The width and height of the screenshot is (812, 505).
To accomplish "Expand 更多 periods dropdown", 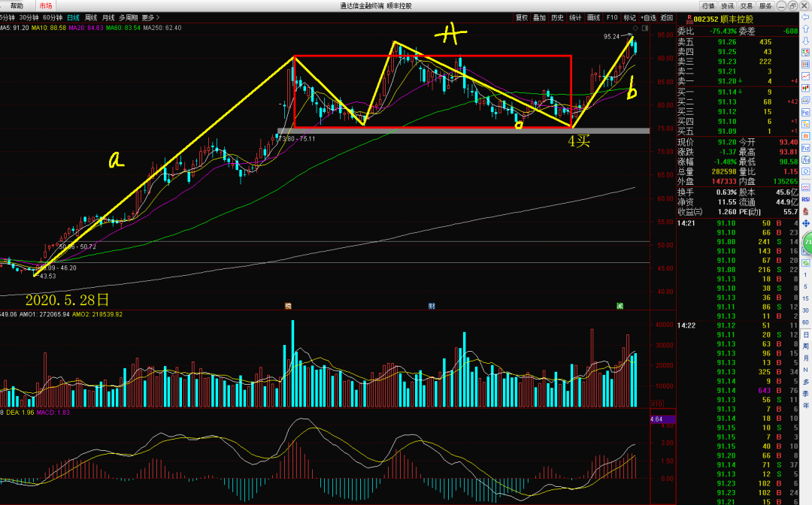I will pyautogui.click(x=150, y=17).
